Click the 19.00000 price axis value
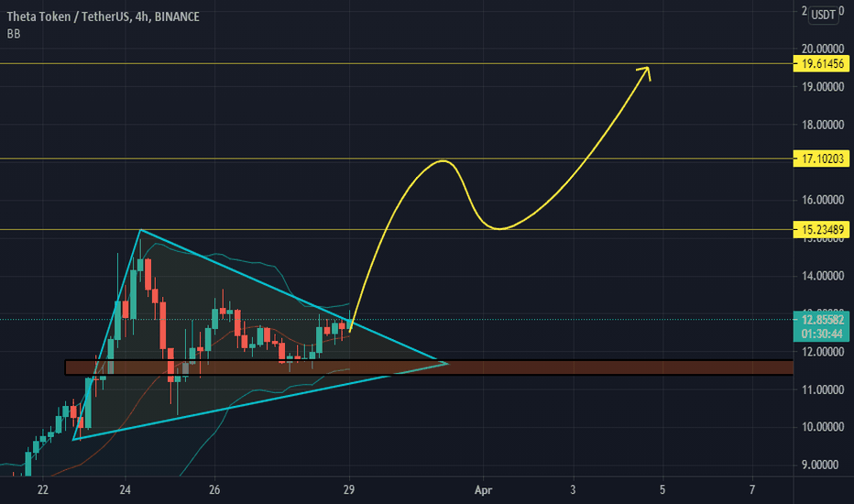Image resolution: width=854 pixels, height=504 pixels. pos(823,87)
